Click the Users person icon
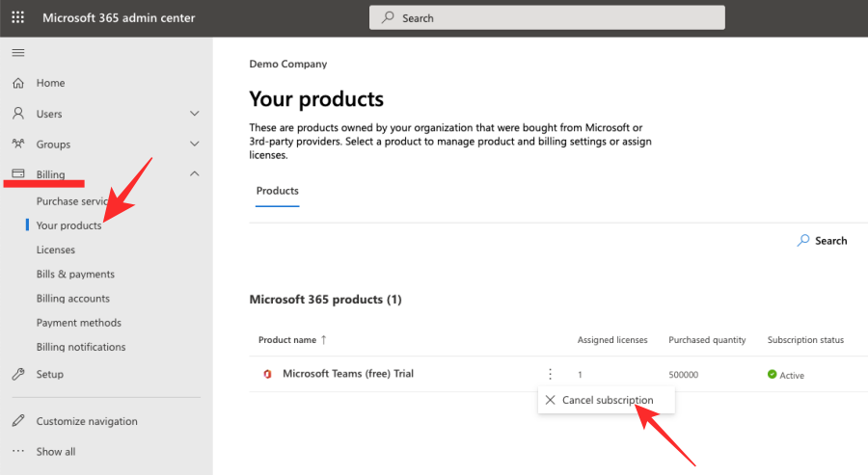The height and width of the screenshot is (475, 868). (x=18, y=114)
